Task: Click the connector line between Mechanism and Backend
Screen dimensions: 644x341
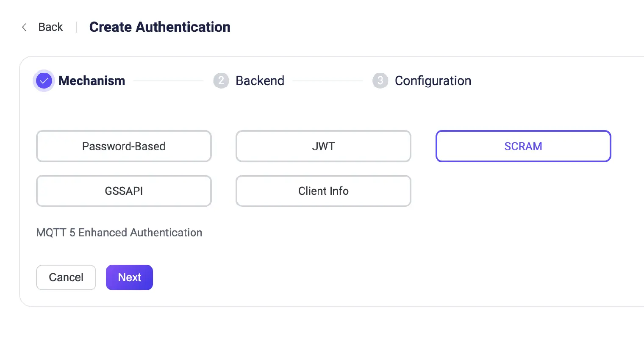Action: click(169, 81)
